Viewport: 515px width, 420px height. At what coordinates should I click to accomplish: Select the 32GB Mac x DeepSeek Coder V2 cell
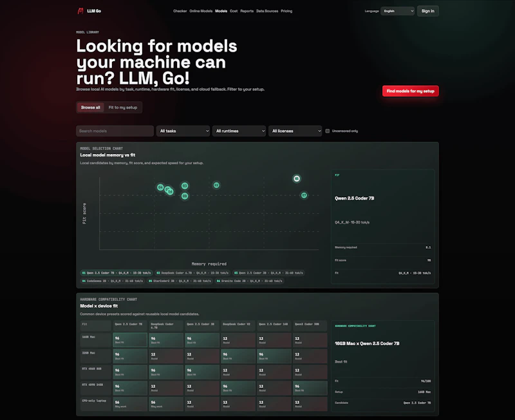[x=238, y=356]
